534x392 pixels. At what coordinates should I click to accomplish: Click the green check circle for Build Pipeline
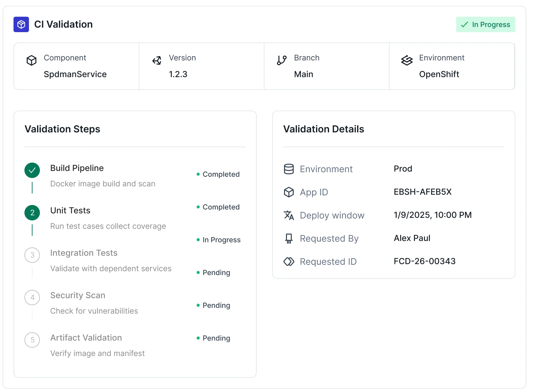32,170
